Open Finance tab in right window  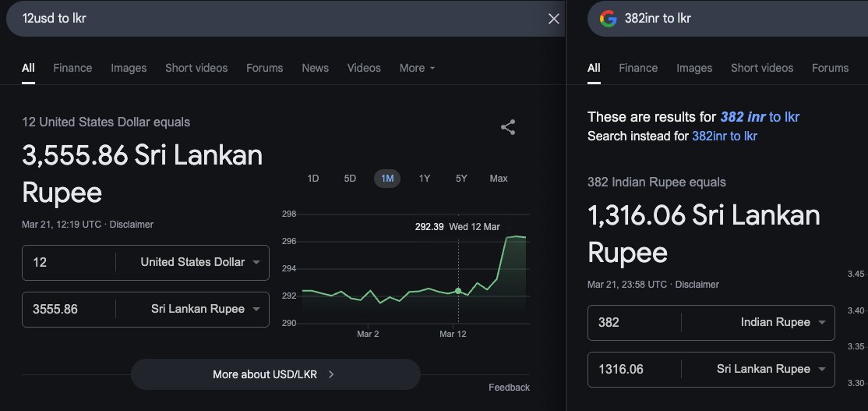(x=638, y=68)
